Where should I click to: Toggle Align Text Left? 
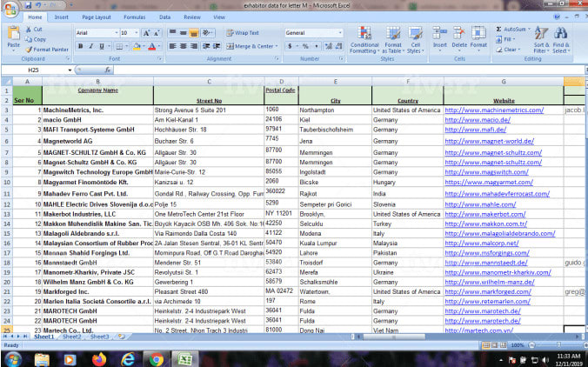pyautogui.click(x=172, y=46)
